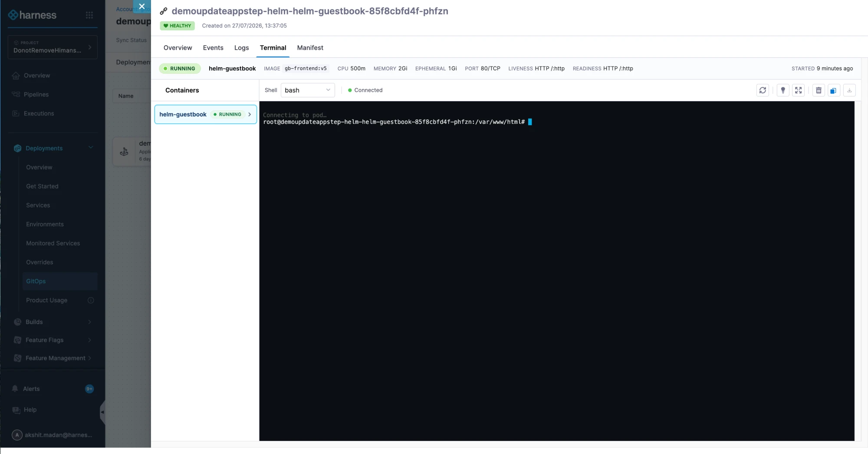Open Feature Management module

click(55, 358)
